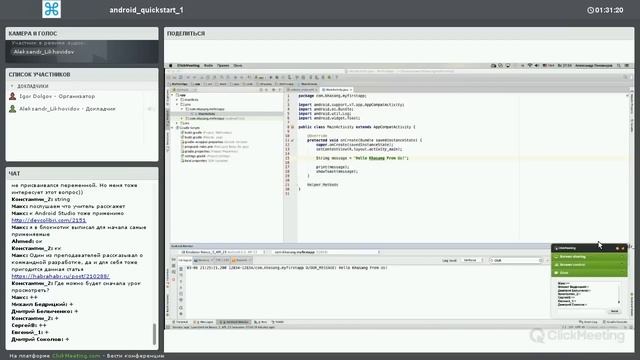The width and height of the screenshot is (640, 360).
Task: Click the Apple menu icon in shared screen
Action: point(171,65)
